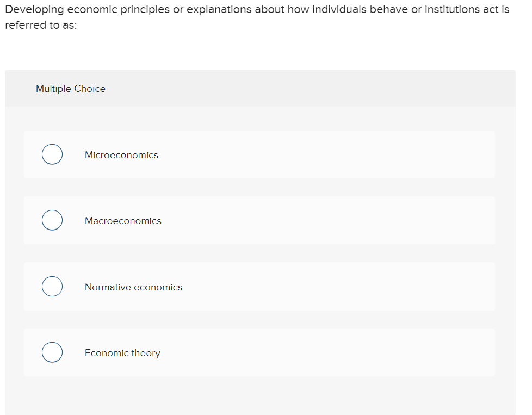This screenshot has width=532, height=415.
Task: Click the Economic theory answer text
Action: pos(122,352)
